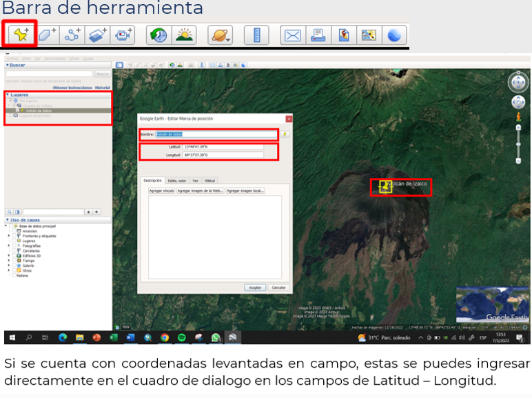Viewport: 532px width, 398px height.
Task: Open the historical imagery clock icon
Action: click(x=157, y=35)
